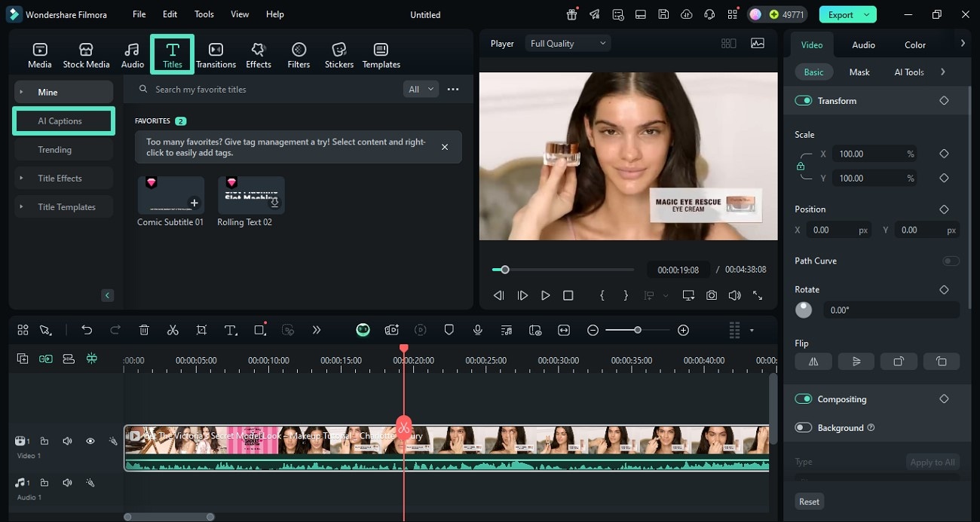This screenshot has height=522, width=980.
Task: Toggle the Compositing switch
Action: [x=803, y=398]
